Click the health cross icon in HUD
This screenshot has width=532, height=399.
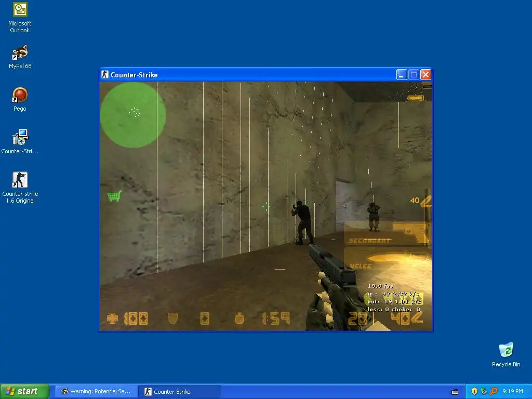pos(112,318)
